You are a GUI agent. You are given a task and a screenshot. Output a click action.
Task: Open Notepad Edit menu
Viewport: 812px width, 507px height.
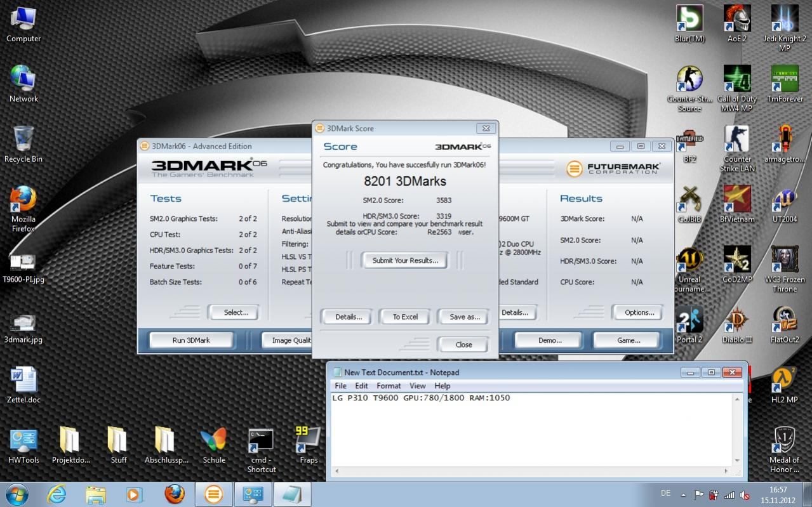click(361, 386)
